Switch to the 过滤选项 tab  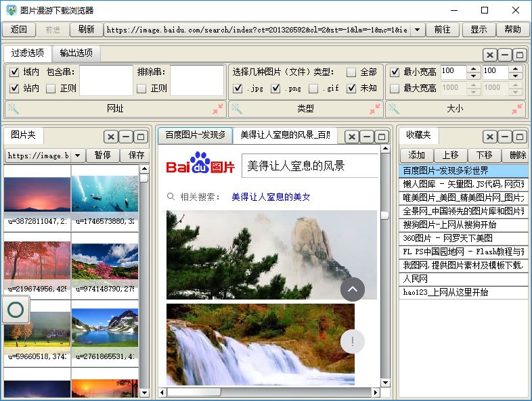[x=28, y=53]
